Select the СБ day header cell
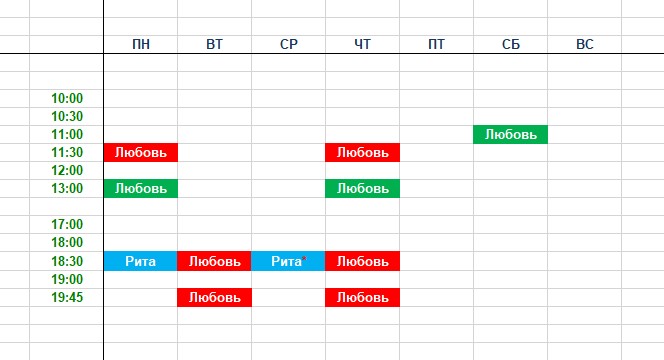Image resolution: width=664 pixels, height=360 pixels. [x=510, y=44]
